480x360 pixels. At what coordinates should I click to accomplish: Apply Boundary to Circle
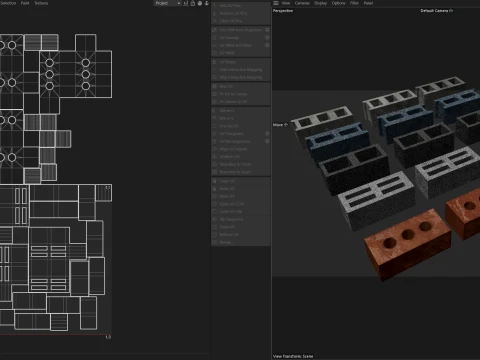pyautogui.click(x=241, y=164)
